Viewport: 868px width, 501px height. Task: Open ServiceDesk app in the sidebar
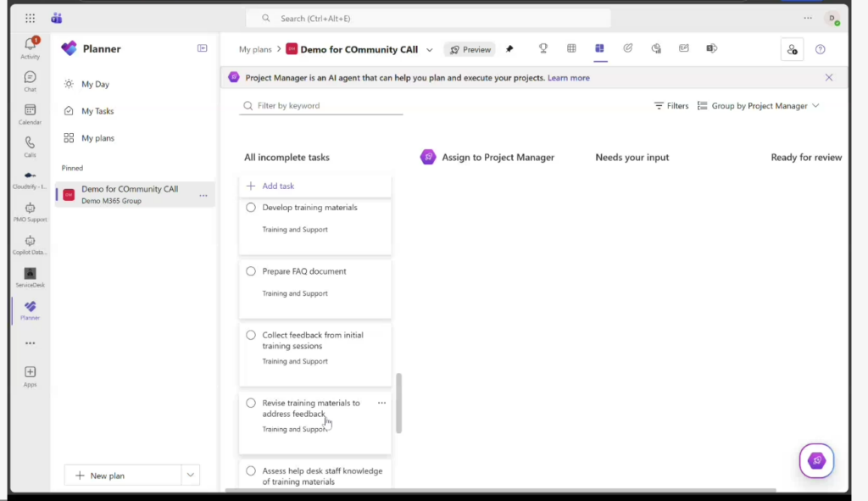(30, 276)
